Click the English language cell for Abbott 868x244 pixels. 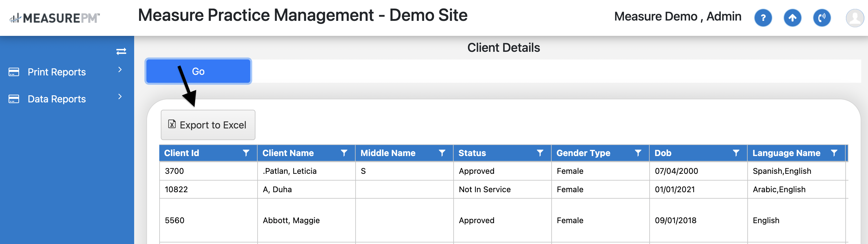797,220
